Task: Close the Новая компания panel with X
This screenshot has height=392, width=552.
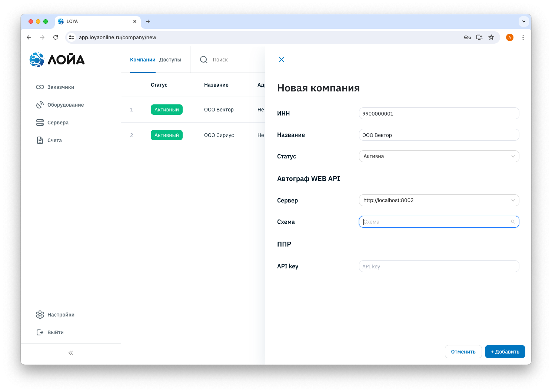Action: coord(282,60)
